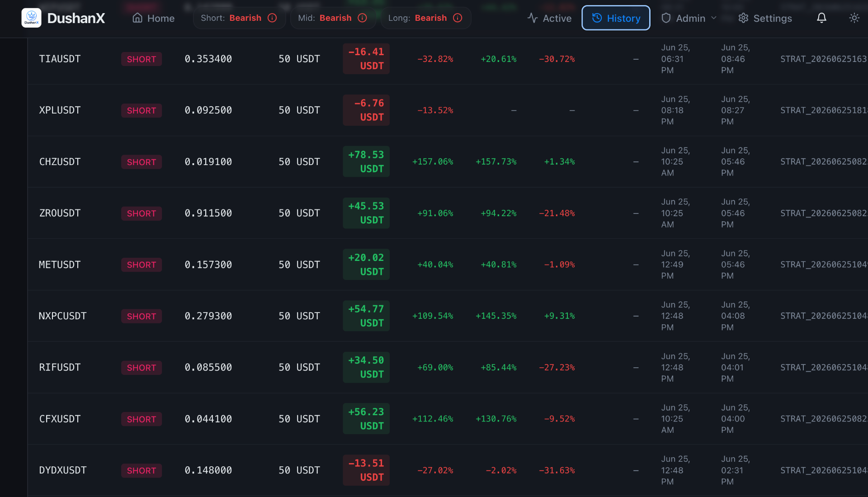This screenshot has height=497, width=868.
Task: Click the -31.63% drawdown value
Action: pyautogui.click(x=557, y=470)
